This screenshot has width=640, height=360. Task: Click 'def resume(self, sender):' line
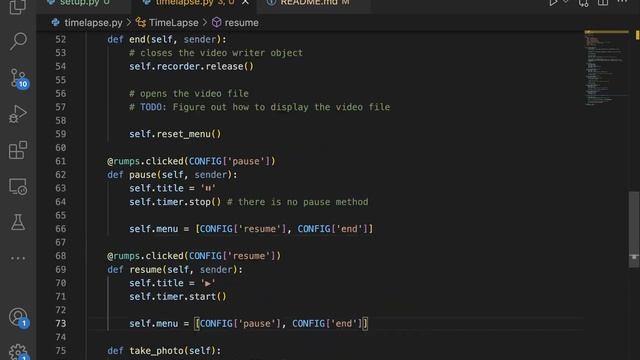175,269
